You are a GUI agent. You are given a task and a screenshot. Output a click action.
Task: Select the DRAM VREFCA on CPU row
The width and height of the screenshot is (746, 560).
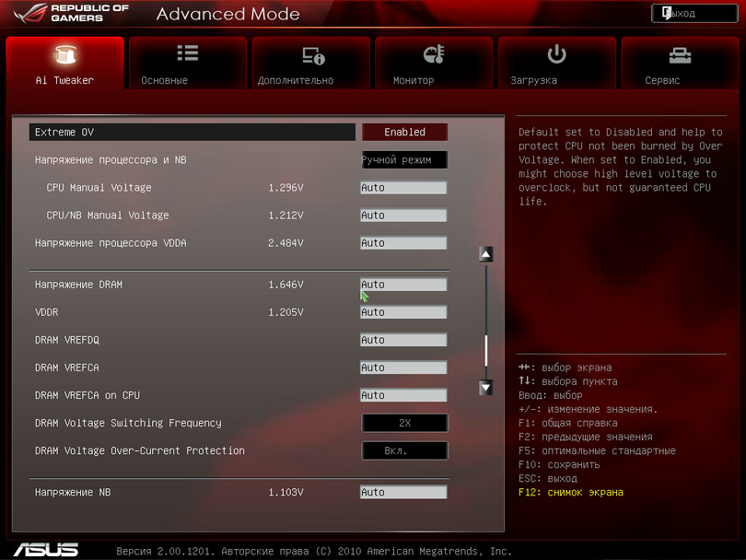(x=87, y=396)
